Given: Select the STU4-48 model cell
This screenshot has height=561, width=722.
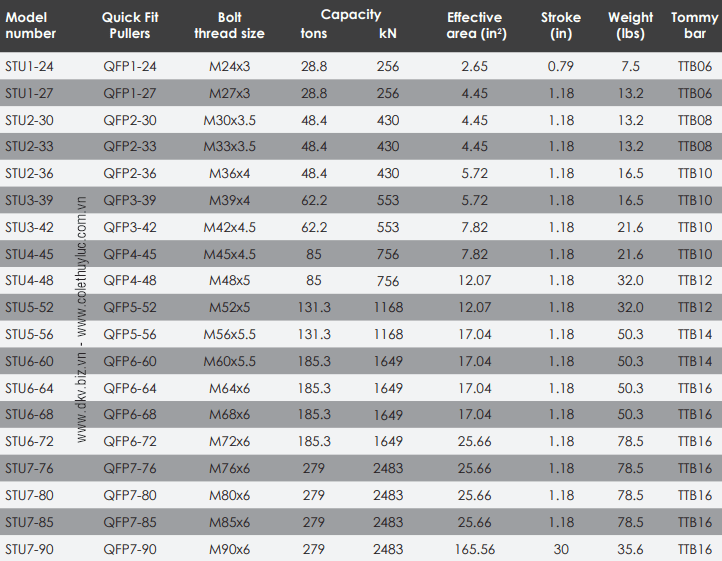Looking at the screenshot, I should tap(29, 280).
